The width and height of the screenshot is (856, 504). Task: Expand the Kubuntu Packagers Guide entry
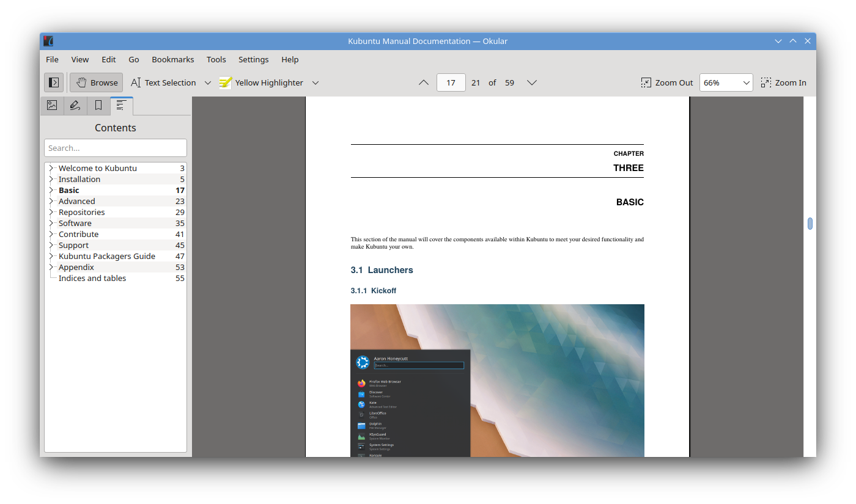point(51,256)
